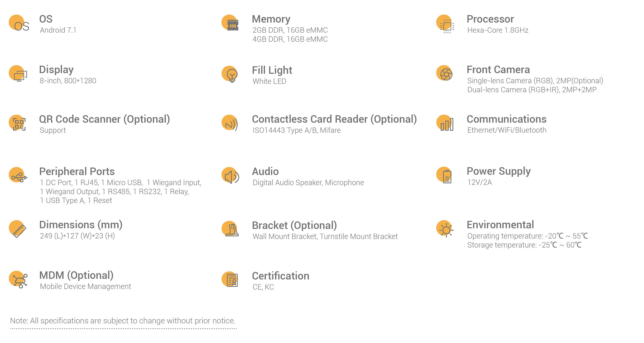Screen dimensions: 644x343
Task: Click the Bracket mount icon
Action: [230, 229]
